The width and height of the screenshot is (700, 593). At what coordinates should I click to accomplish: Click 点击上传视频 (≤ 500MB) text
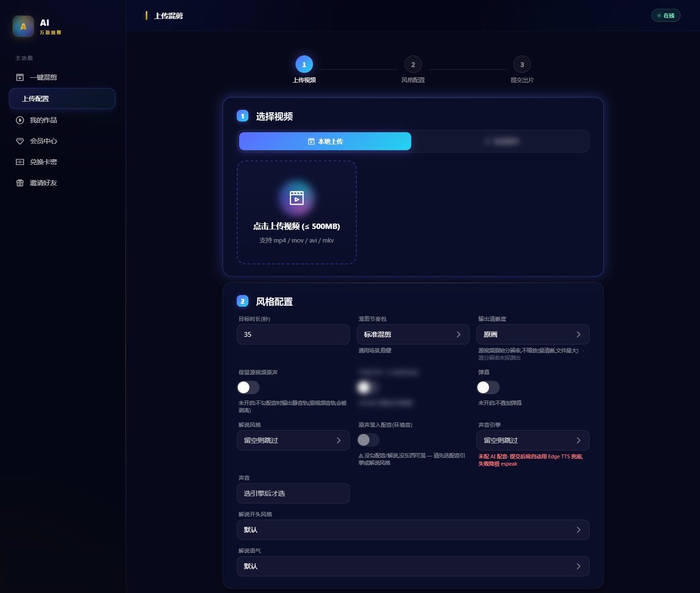pyautogui.click(x=297, y=227)
